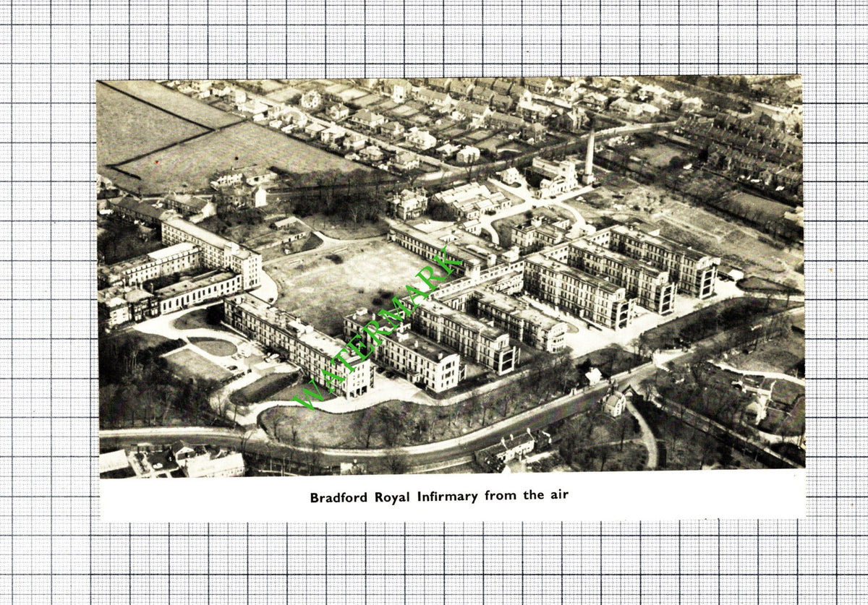The width and height of the screenshot is (868, 605).
Task: Click the Bradford Royal Infirmary aerial photograph
Action: coord(451,278)
